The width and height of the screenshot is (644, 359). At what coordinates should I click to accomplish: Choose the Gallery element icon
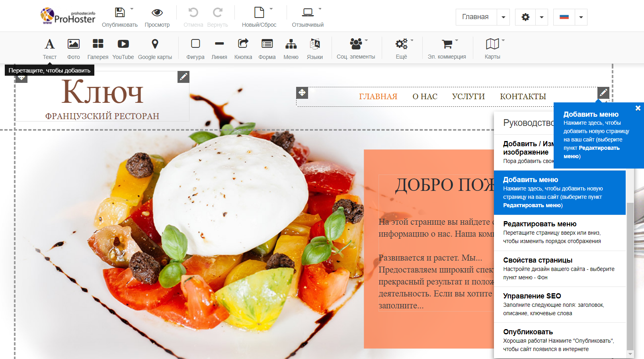point(98,44)
